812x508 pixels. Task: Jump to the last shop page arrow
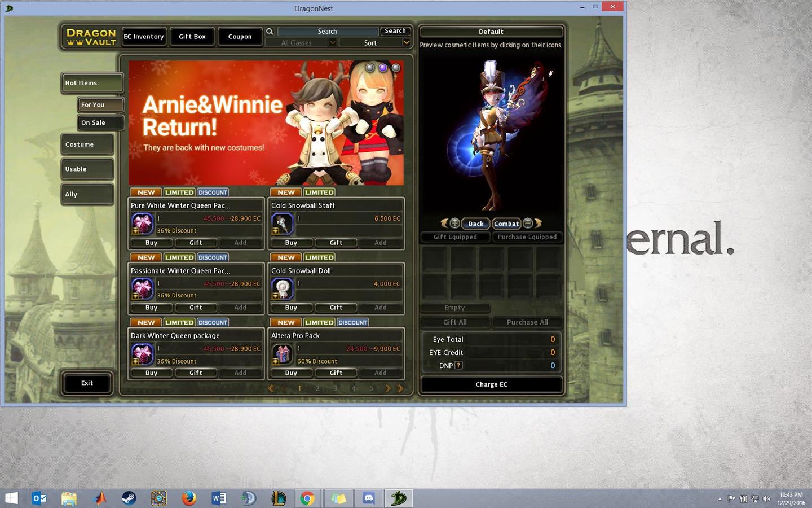coord(400,388)
